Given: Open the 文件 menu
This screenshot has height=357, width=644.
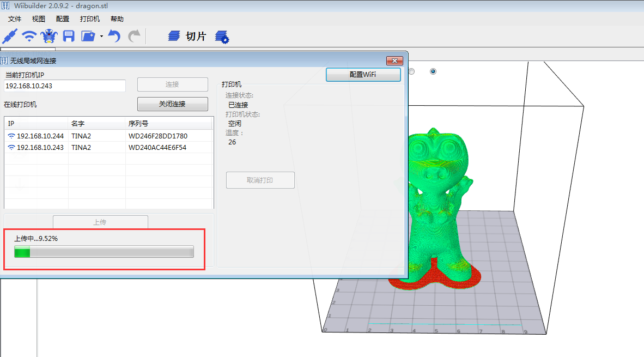Looking at the screenshot, I should pyautogui.click(x=15, y=19).
